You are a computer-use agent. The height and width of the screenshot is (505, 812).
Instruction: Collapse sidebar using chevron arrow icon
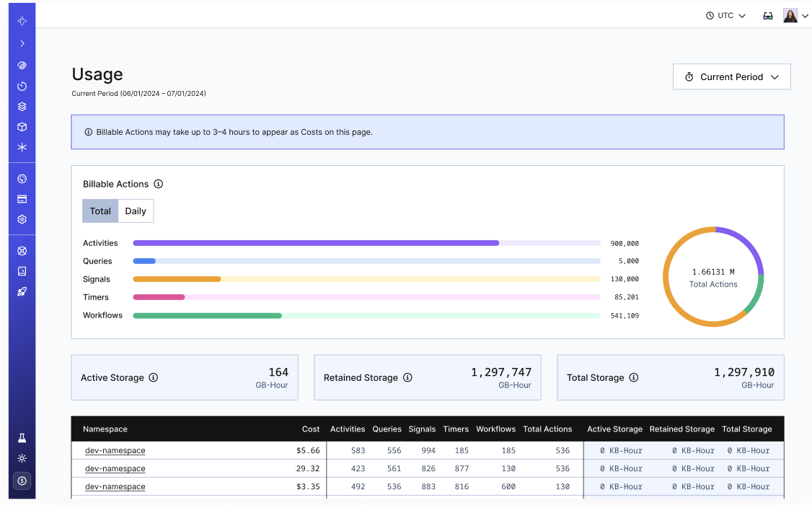pyautogui.click(x=22, y=43)
